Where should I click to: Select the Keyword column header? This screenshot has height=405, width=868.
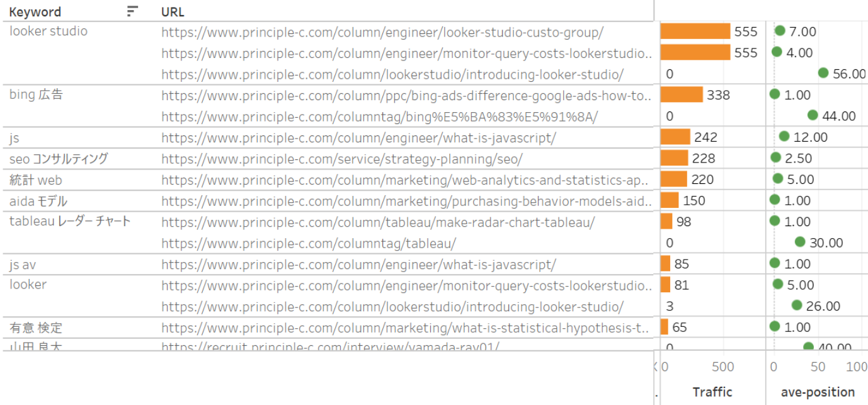(35, 12)
